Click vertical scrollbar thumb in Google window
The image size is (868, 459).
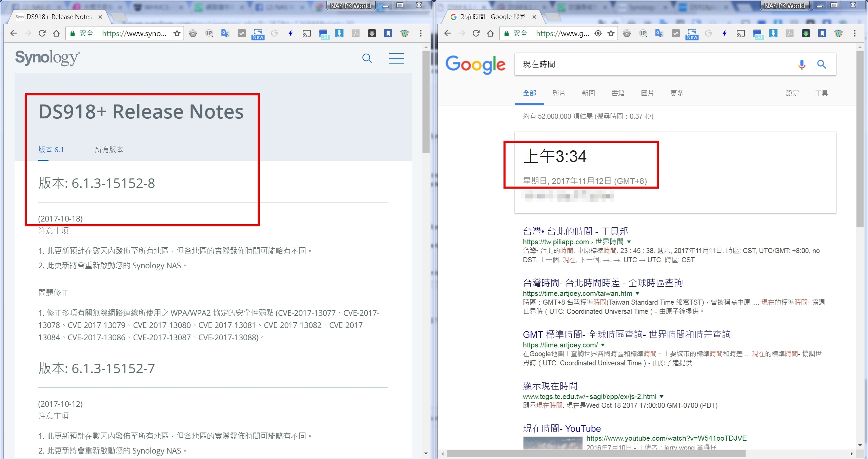pyautogui.click(x=860, y=138)
